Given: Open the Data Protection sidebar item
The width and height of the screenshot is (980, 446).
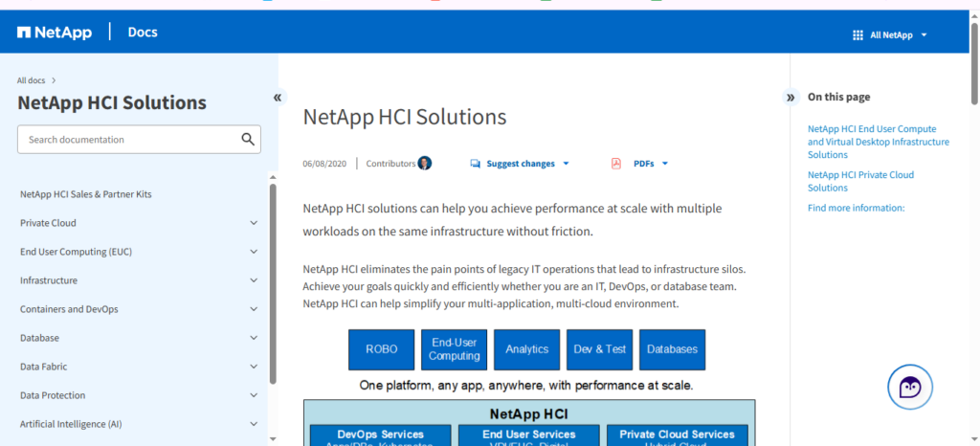Looking at the screenshot, I should click(x=53, y=395).
